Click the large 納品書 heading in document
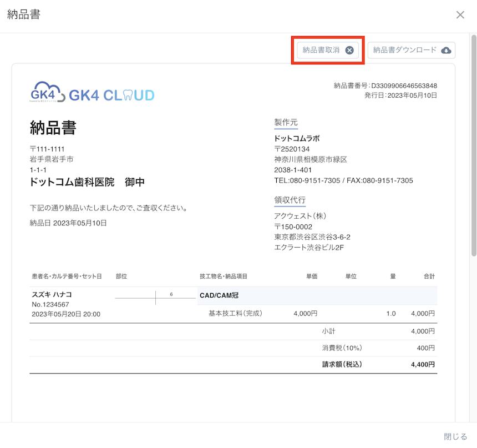 [x=53, y=128]
